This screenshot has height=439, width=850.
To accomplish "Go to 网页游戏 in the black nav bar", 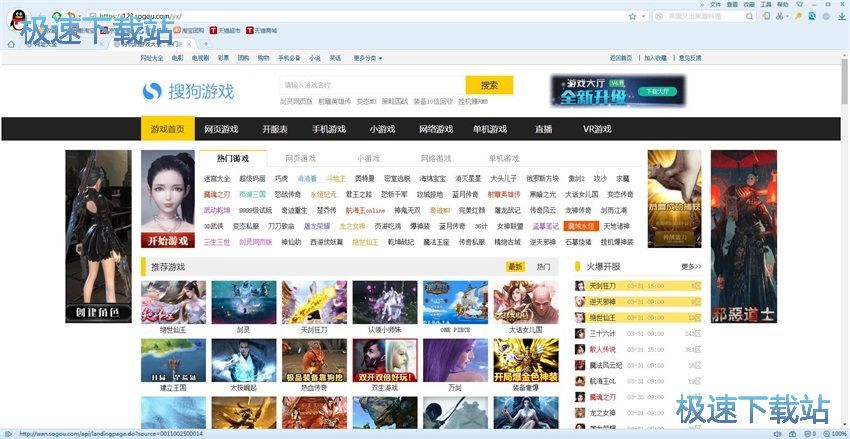I will tap(221, 129).
